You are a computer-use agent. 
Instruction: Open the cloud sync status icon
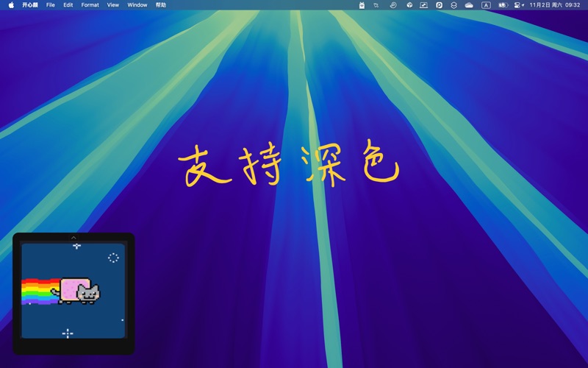point(469,5)
